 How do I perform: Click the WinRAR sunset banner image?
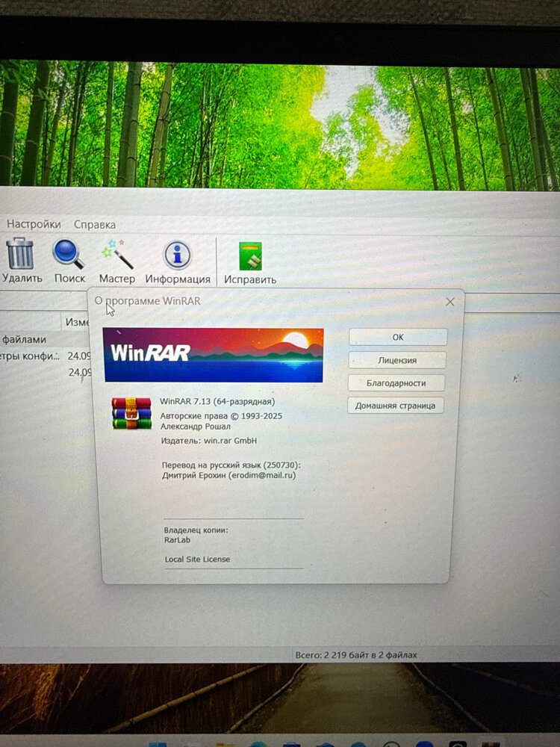[x=214, y=355]
